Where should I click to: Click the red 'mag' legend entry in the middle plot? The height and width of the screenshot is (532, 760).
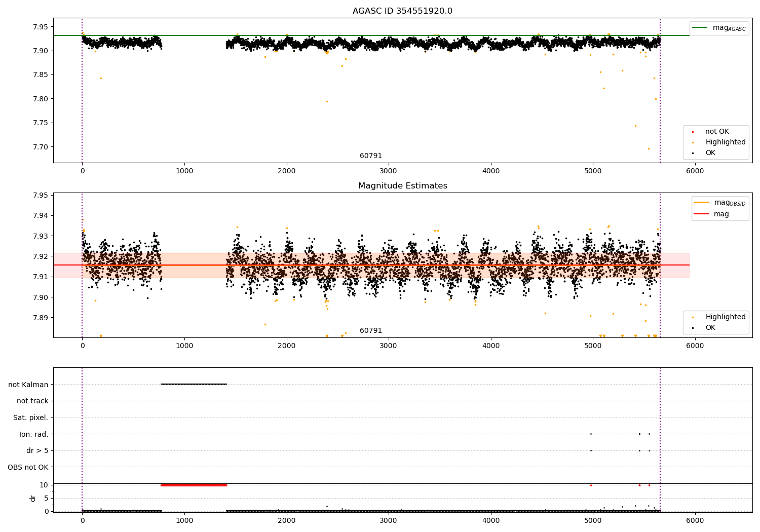click(x=712, y=214)
